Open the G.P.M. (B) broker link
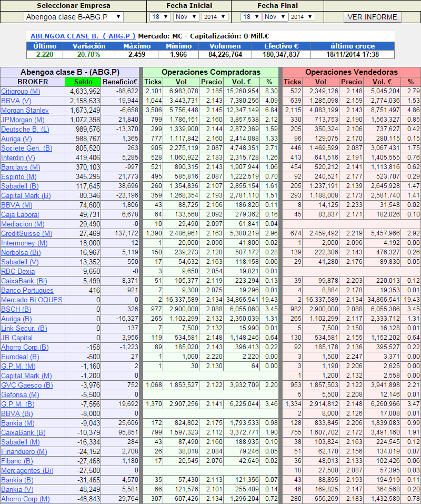Image resolution: width=421 pixels, height=504 pixels. tap(18, 404)
